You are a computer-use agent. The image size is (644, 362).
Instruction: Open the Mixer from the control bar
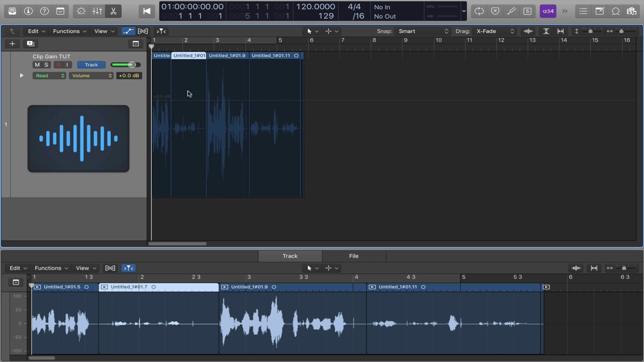(97, 11)
